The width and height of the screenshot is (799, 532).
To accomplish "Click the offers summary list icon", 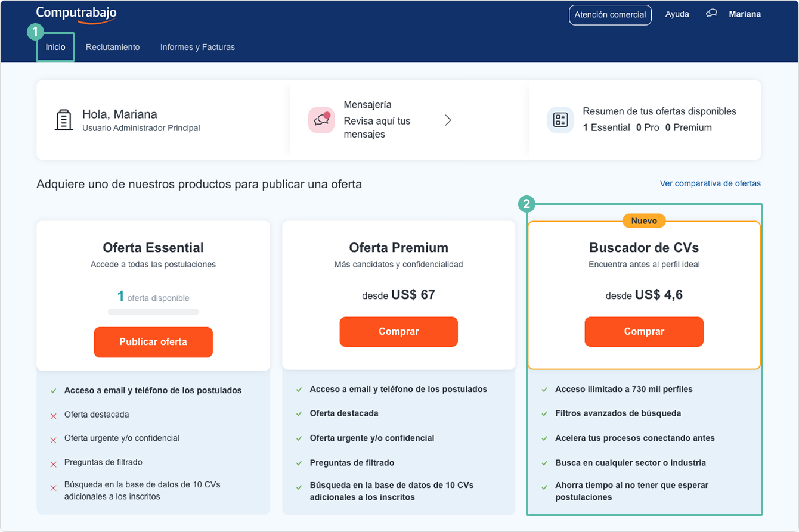I will [560, 120].
